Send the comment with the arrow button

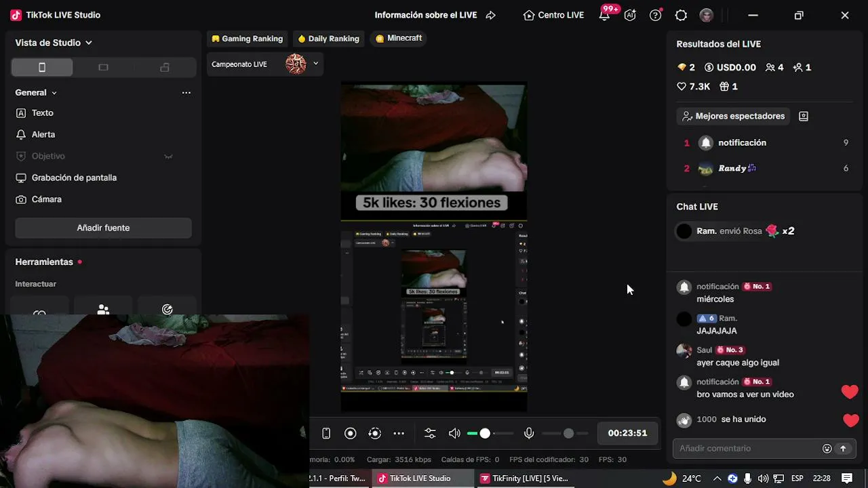click(x=844, y=449)
